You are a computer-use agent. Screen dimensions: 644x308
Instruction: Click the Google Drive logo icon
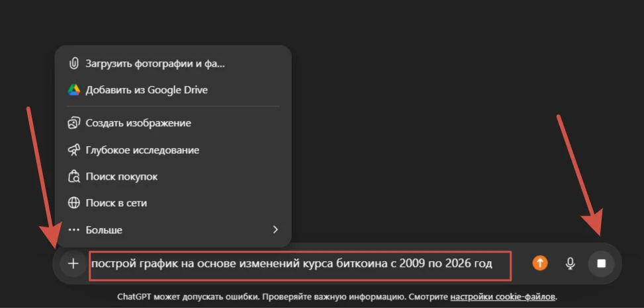[73, 90]
